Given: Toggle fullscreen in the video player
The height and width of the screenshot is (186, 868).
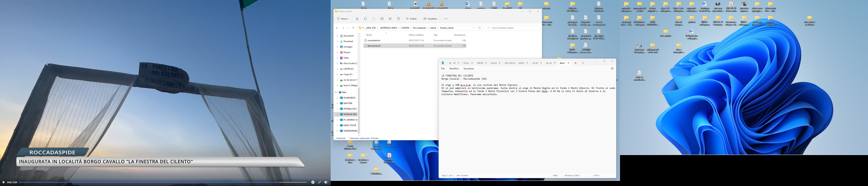Looking at the screenshot, I should pyautogui.click(x=319, y=182).
